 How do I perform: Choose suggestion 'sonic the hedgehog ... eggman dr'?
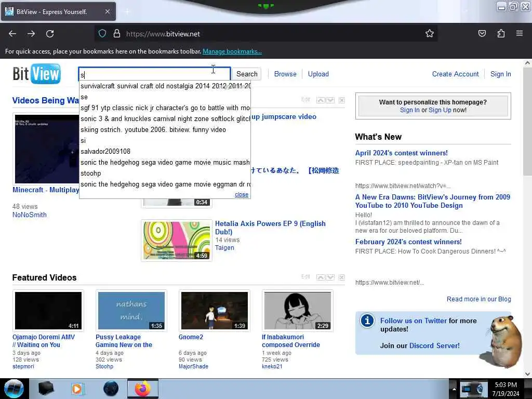point(165,184)
